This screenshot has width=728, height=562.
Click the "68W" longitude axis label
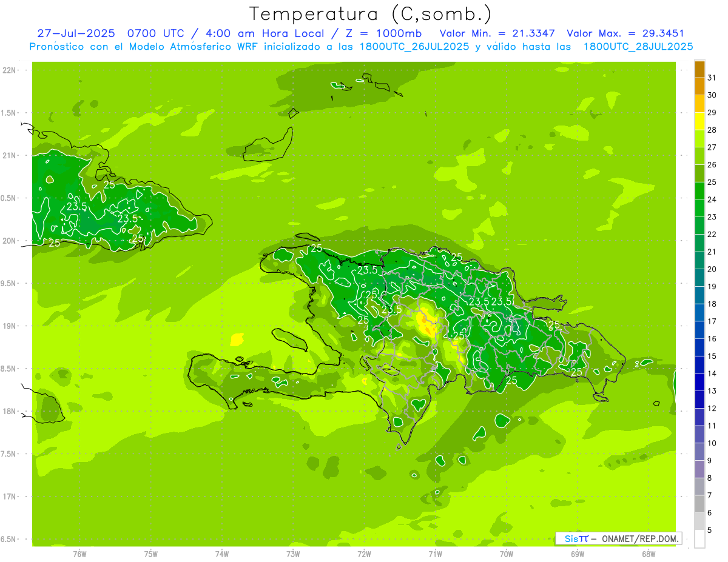coord(649,554)
